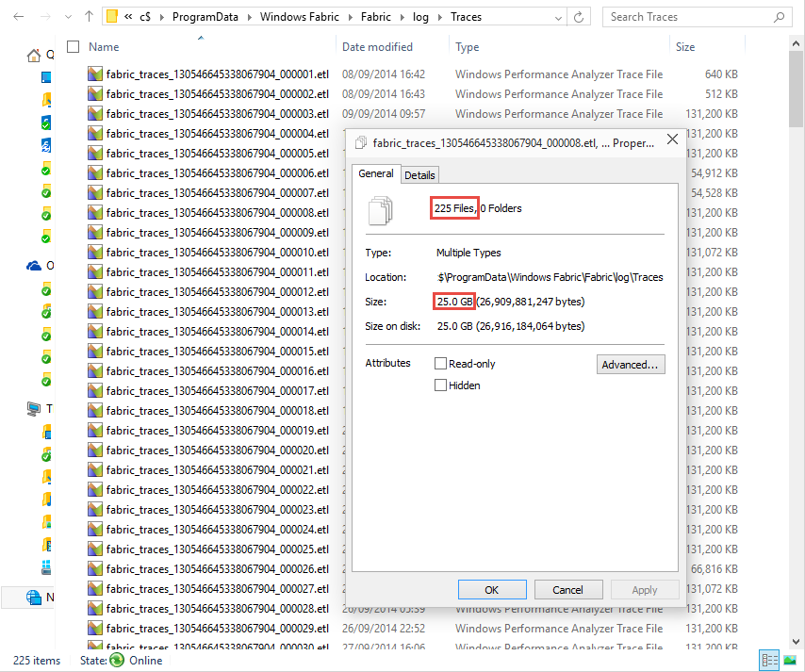Select the General tab

(376, 173)
